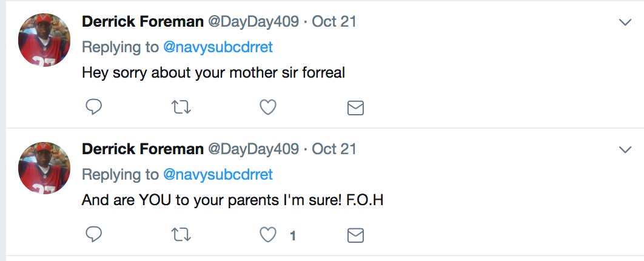Retweet the 'F.O.H' tweet

[181, 235]
